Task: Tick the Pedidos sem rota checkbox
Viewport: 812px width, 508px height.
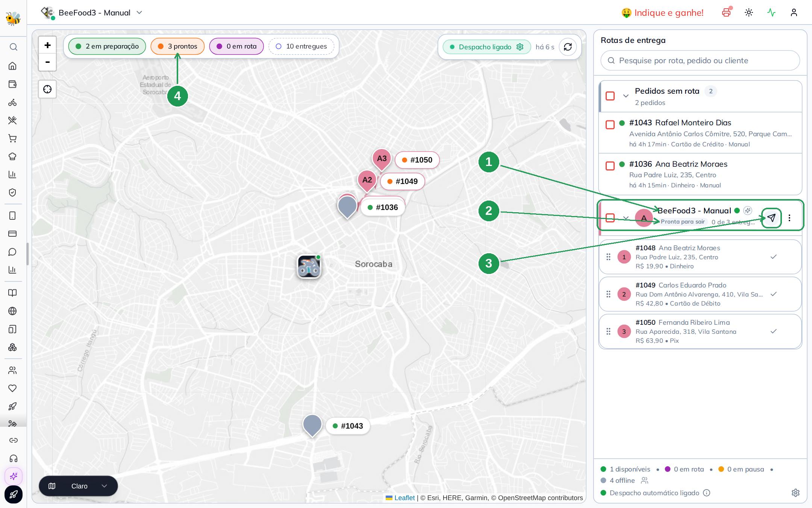Action: (x=610, y=96)
